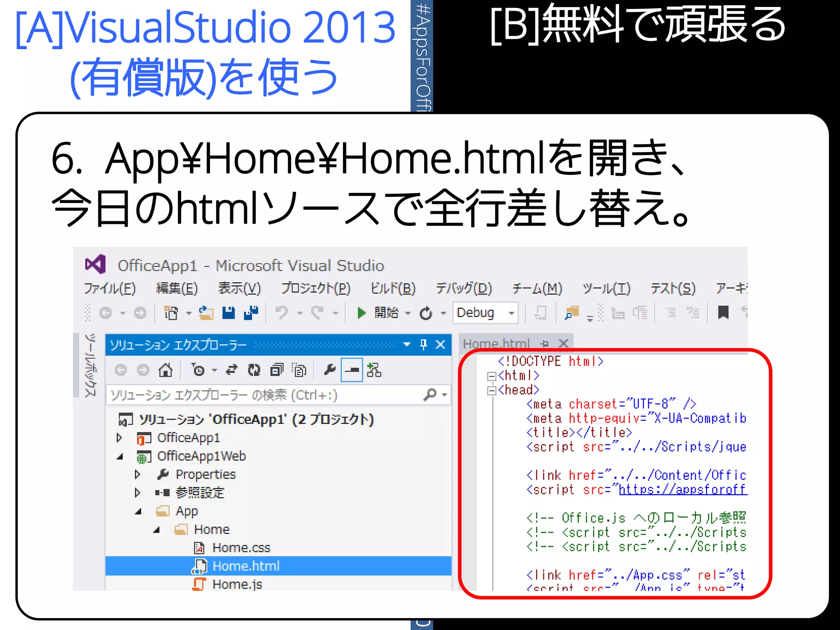This screenshot has height=630, width=840.
Task: Click the uncomment lines icon
Action: tap(693, 313)
